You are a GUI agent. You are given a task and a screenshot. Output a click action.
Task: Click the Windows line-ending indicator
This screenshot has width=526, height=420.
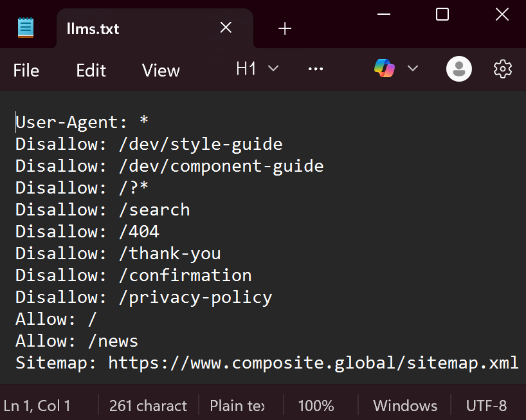click(x=404, y=405)
